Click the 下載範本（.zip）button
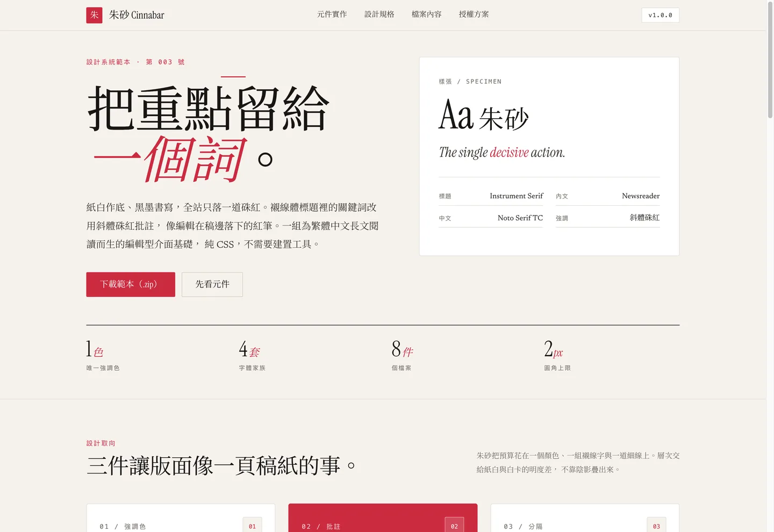Screen dimensions: 774x532 click(131, 284)
